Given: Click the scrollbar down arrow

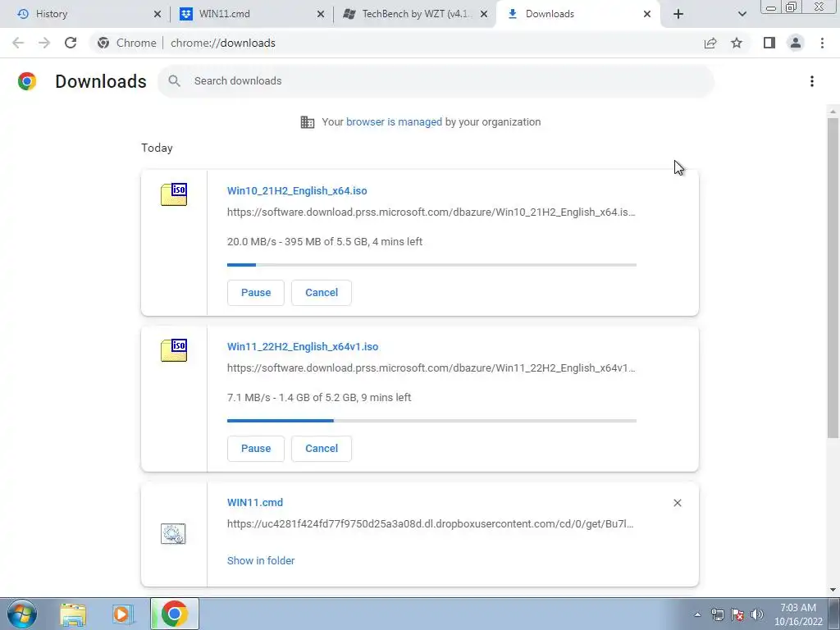Looking at the screenshot, I should coord(833,590).
